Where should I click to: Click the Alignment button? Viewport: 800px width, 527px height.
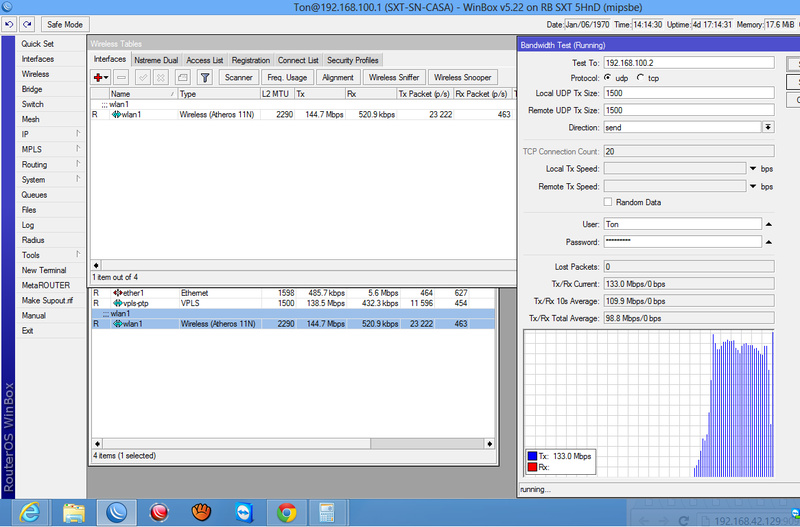(x=338, y=78)
